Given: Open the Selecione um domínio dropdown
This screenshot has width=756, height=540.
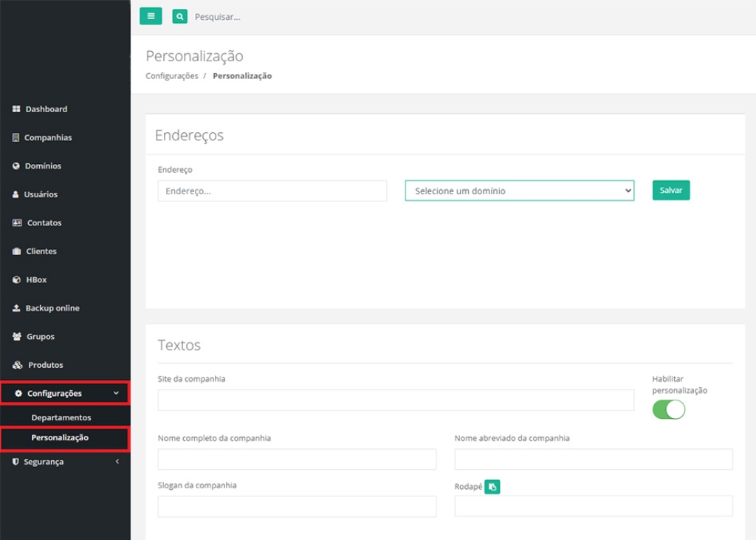Looking at the screenshot, I should pyautogui.click(x=519, y=191).
